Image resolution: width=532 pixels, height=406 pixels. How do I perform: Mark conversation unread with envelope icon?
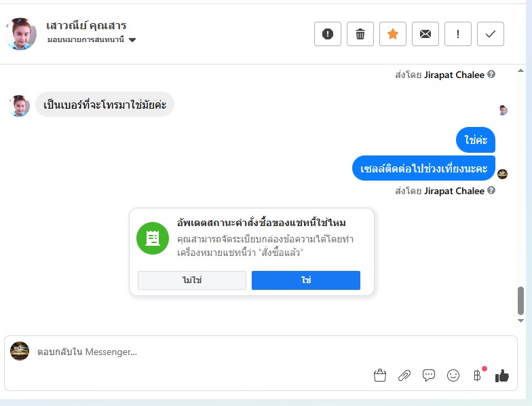(x=425, y=34)
